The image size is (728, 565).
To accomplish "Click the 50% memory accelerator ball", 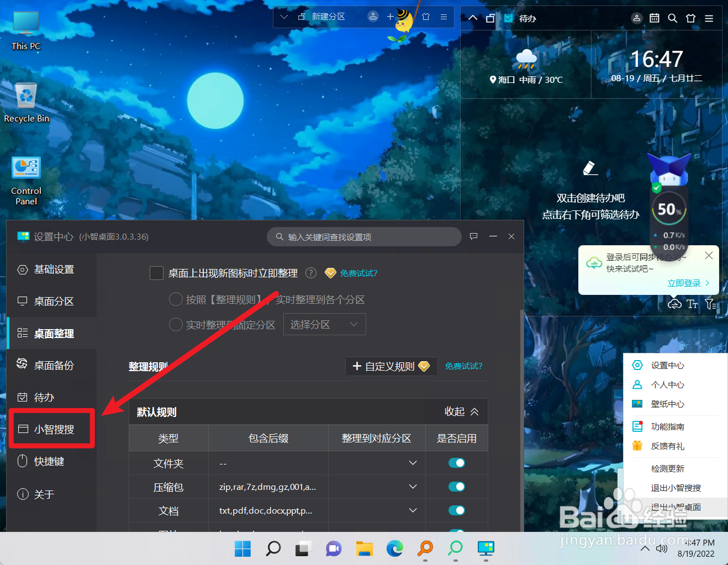I will point(669,209).
